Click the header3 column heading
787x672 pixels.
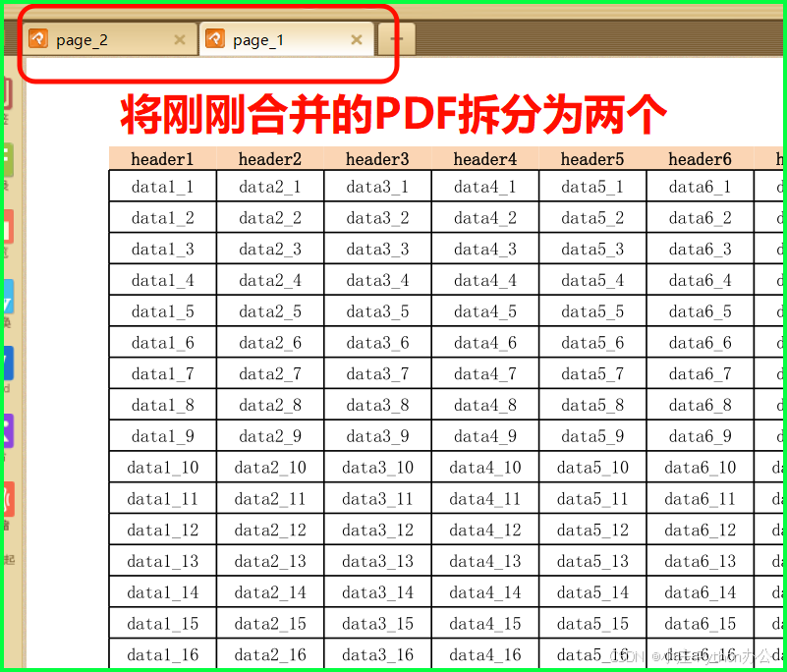coord(377,159)
